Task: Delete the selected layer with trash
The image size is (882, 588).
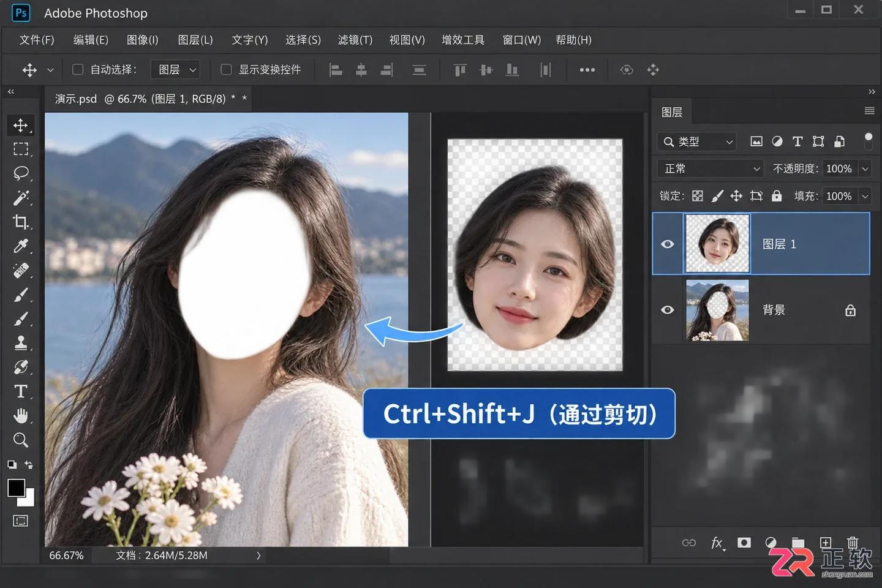Action: (853, 543)
